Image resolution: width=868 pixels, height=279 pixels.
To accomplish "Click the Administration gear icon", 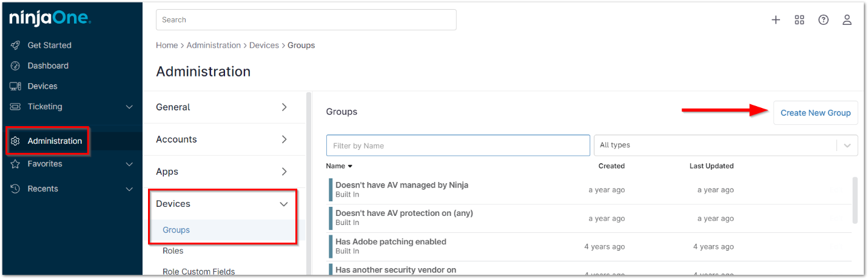I will (16, 141).
